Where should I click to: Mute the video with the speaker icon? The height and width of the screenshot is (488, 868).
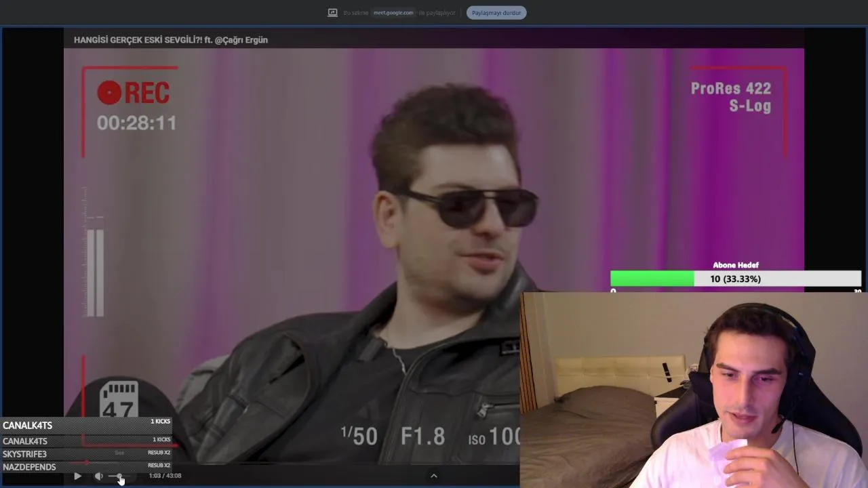pos(99,476)
